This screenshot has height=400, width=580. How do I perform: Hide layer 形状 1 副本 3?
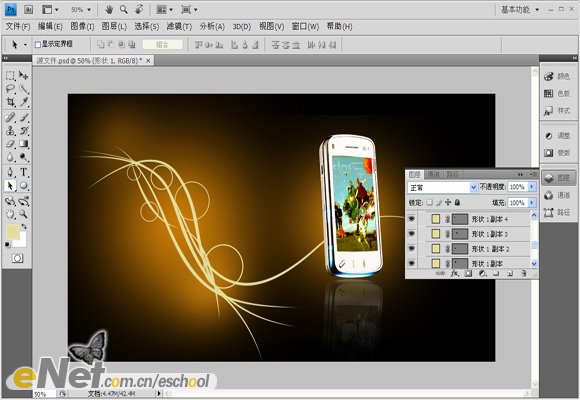411,234
